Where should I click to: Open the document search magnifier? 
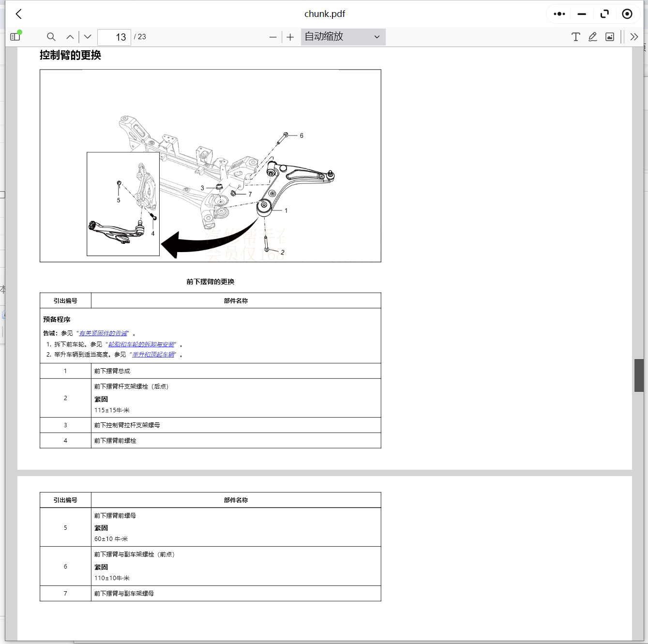pos(51,36)
